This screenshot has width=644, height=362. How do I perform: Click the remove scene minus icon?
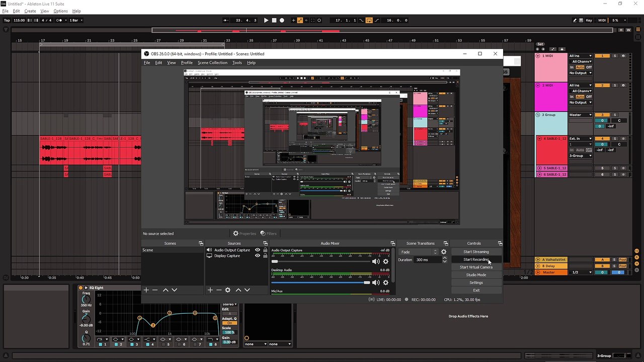pyautogui.click(x=155, y=290)
